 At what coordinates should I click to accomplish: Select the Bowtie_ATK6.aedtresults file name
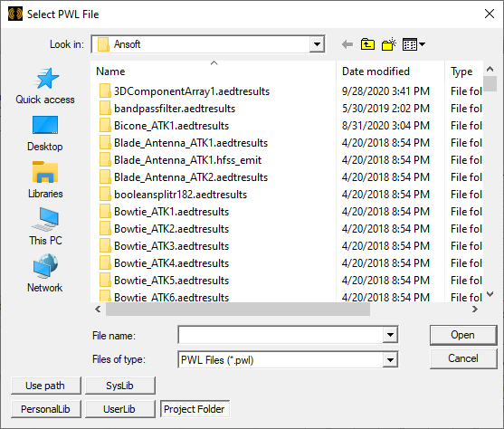point(172,297)
